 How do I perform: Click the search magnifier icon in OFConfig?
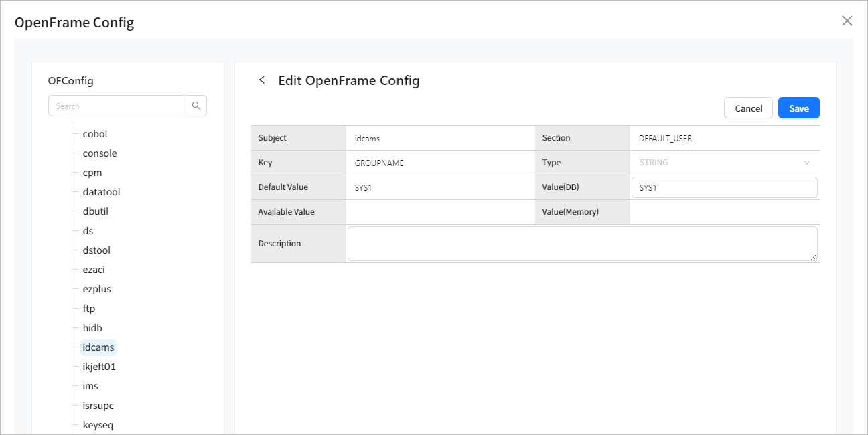196,106
